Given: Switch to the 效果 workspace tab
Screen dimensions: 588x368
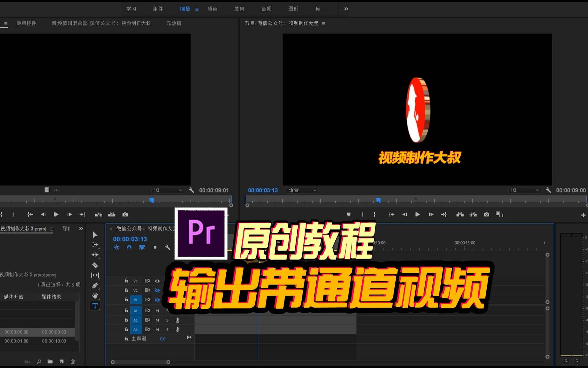Looking at the screenshot, I should pos(239,9).
